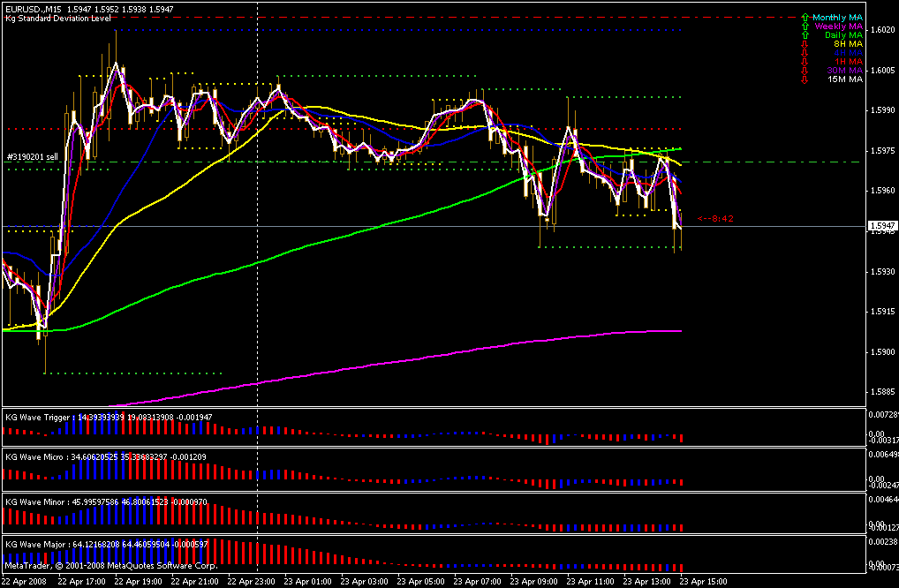899x588 pixels.
Task: Click the EURUSD.,M15 chart title text
Action: [34, 10]
